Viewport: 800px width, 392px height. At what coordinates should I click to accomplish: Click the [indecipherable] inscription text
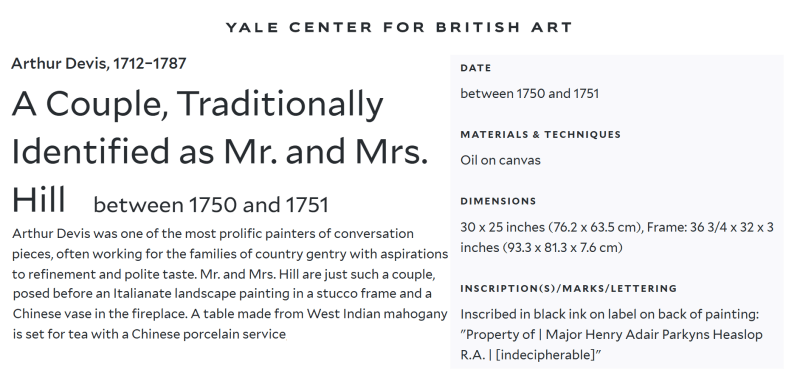click(x=546, y=355)
